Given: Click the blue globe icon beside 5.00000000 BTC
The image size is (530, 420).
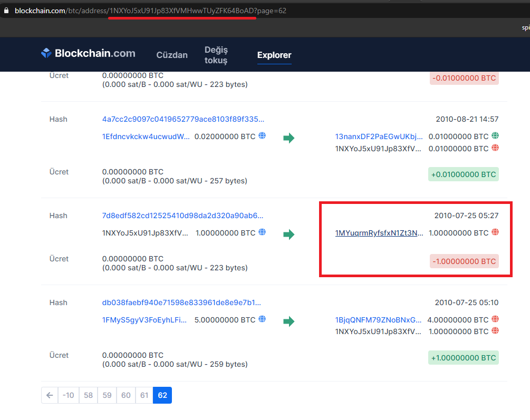Looking at the screenshot, I should click(x=262, y=319).
